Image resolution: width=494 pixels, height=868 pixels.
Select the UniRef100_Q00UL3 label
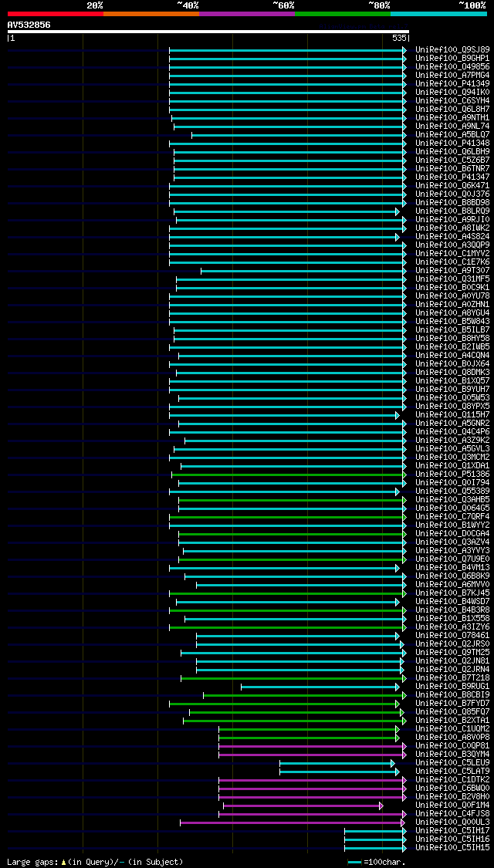point(452,822)
